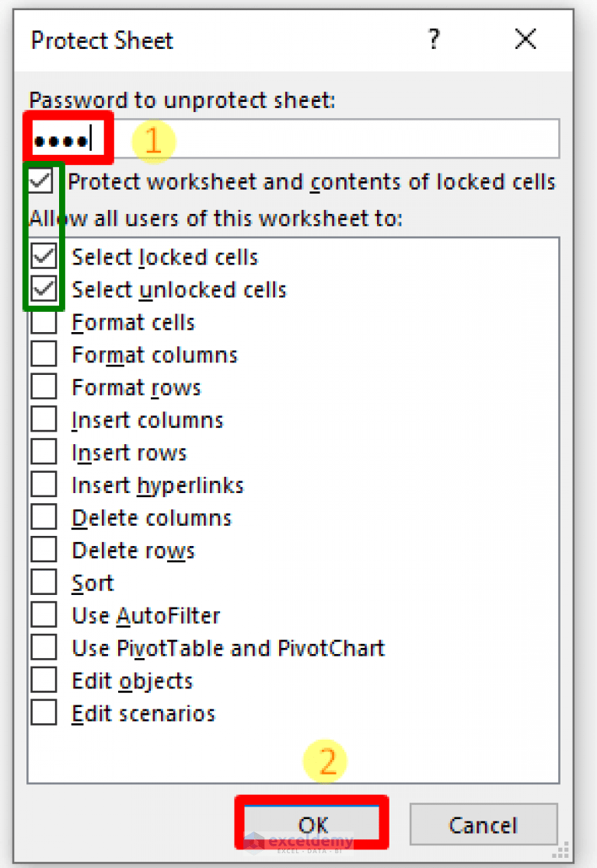Enable Insert hyperlinks permission
Screen dimensions: 597x868
coord(45,485)
